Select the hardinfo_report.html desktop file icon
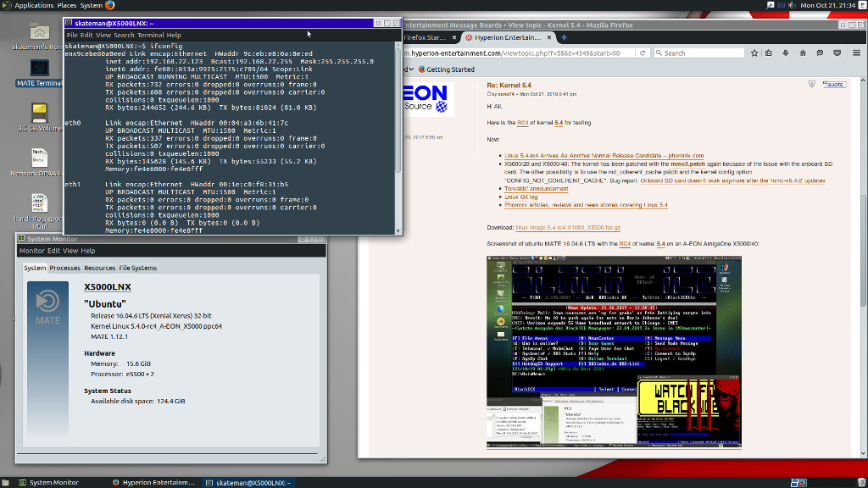Viewport: 868px width, 488px height. pos(39,203)
